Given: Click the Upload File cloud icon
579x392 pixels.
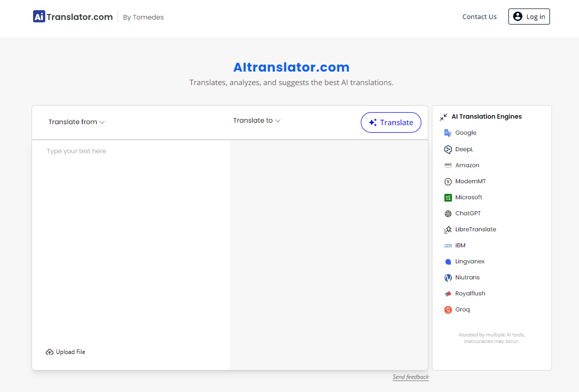Looking at the screenshot, I should click(50, 352).
